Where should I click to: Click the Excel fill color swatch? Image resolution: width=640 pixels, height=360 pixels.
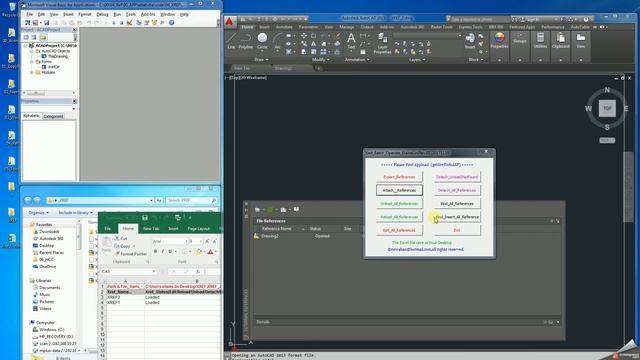198,252
